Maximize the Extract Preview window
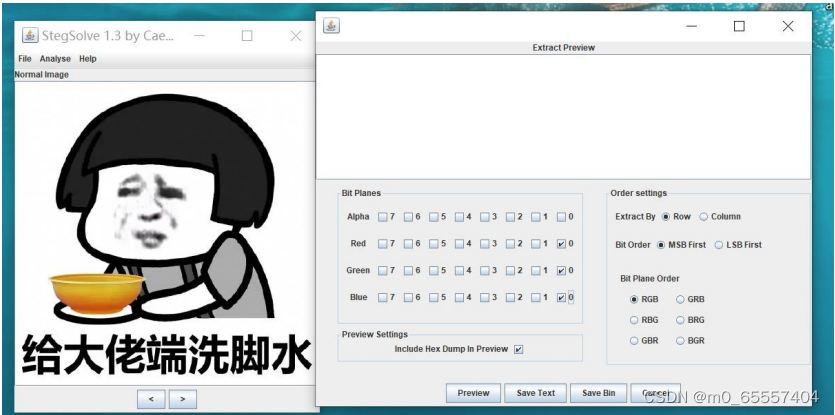 pos(739,26)
